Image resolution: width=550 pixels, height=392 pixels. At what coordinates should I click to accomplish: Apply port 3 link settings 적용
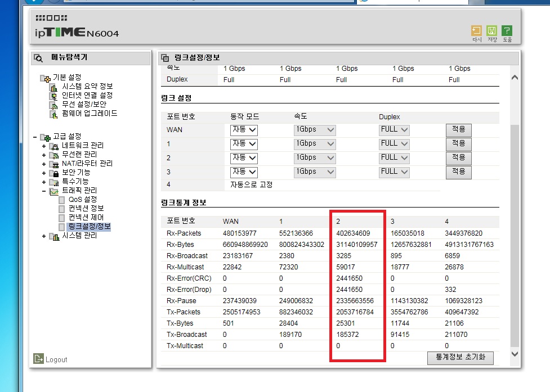pos(458,172)
